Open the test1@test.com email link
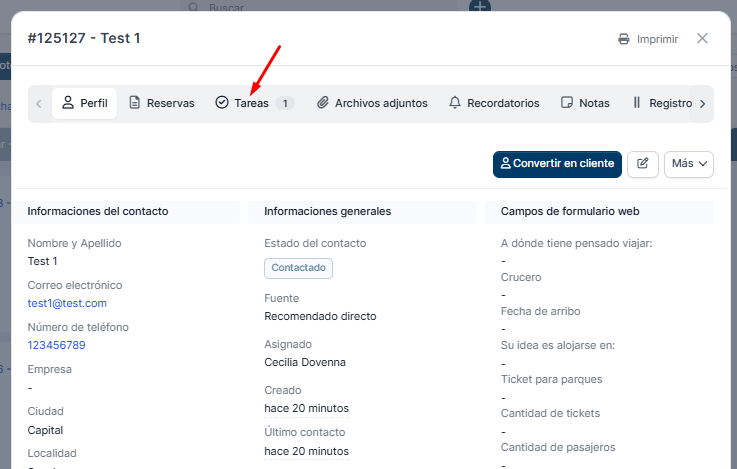The width and height of the screenshot is (737, 469). pyautogui.click(x=67, y=303)
